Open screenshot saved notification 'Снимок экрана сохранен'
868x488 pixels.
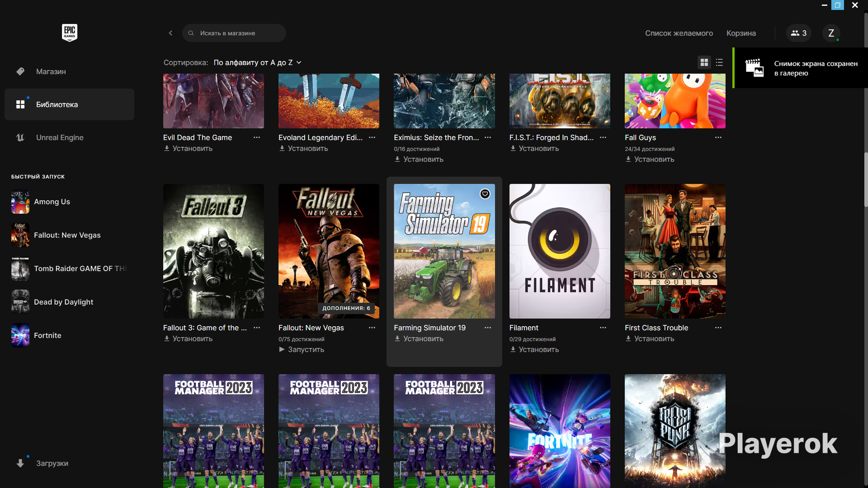[x=801, y=68]
